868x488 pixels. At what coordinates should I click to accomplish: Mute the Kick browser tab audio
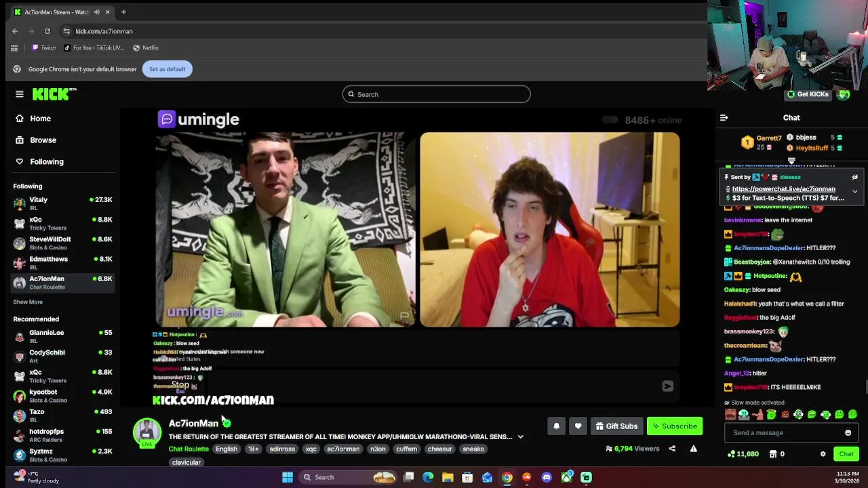click(97, 12)
